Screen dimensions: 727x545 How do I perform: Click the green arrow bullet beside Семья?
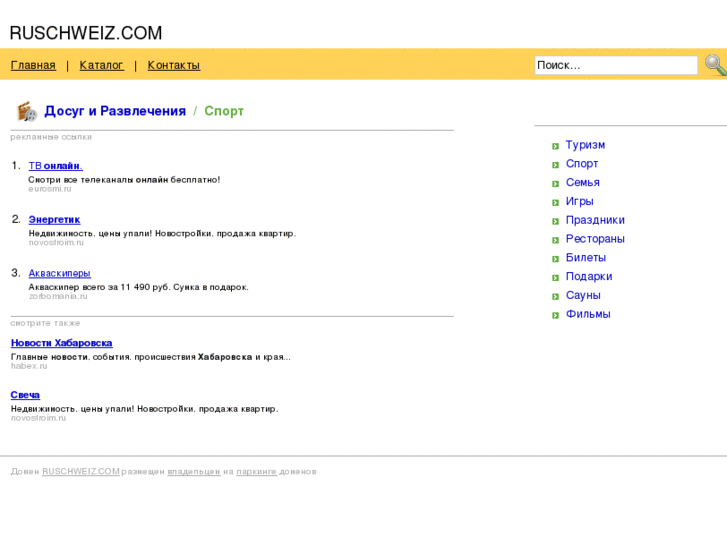555,184
